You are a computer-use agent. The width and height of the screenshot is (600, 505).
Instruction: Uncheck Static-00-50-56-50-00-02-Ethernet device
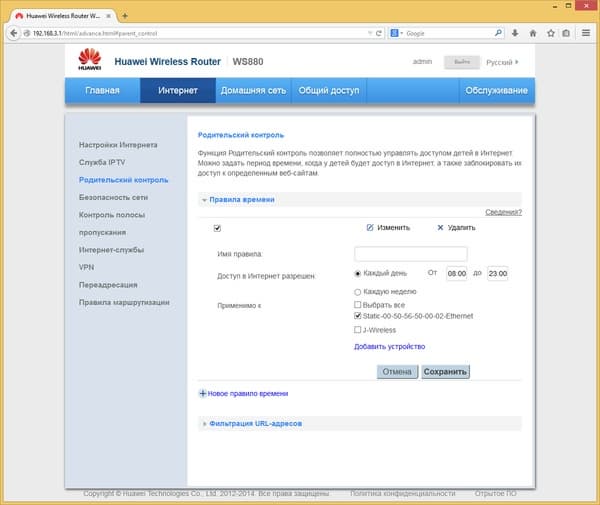tap(357, 316)
